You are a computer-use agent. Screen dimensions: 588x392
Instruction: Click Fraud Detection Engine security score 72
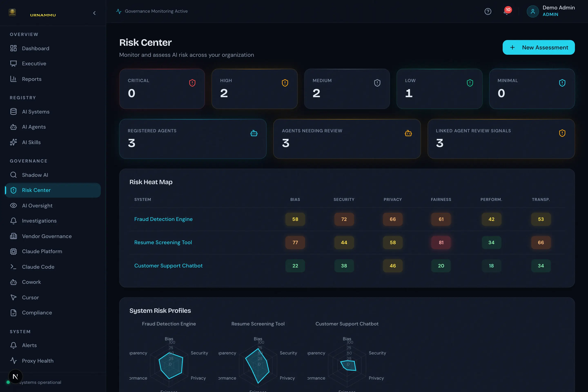[x=344, y=219]
